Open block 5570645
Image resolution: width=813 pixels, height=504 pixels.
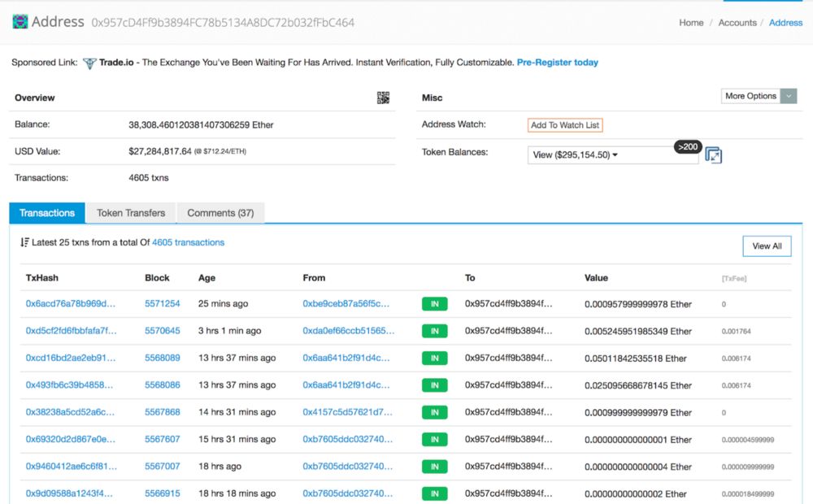[163, 331]
